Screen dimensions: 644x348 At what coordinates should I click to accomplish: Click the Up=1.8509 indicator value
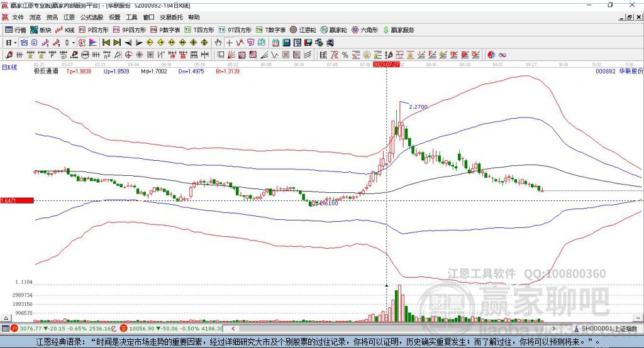(116, 71)
